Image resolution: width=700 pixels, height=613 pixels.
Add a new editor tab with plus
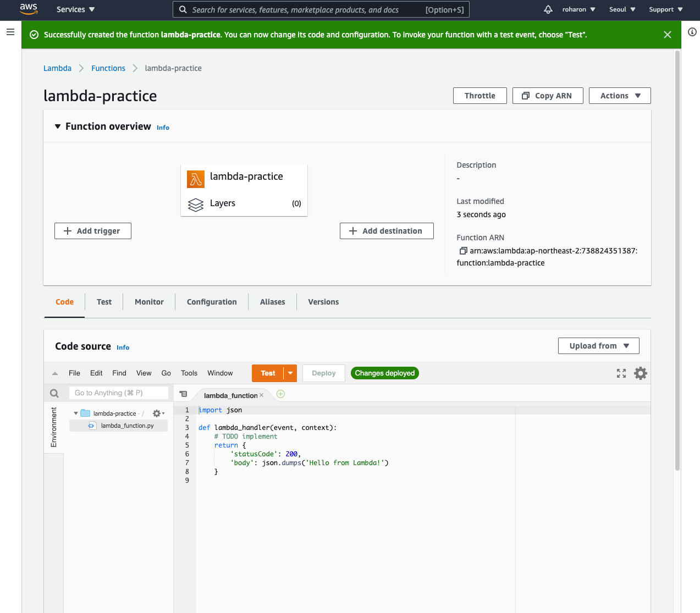[x=280, y=394]
